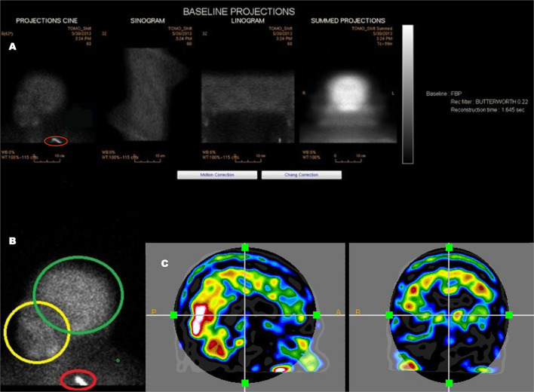Click the small red ellipse marker in Projections Cine

click(x=56, y=140)
